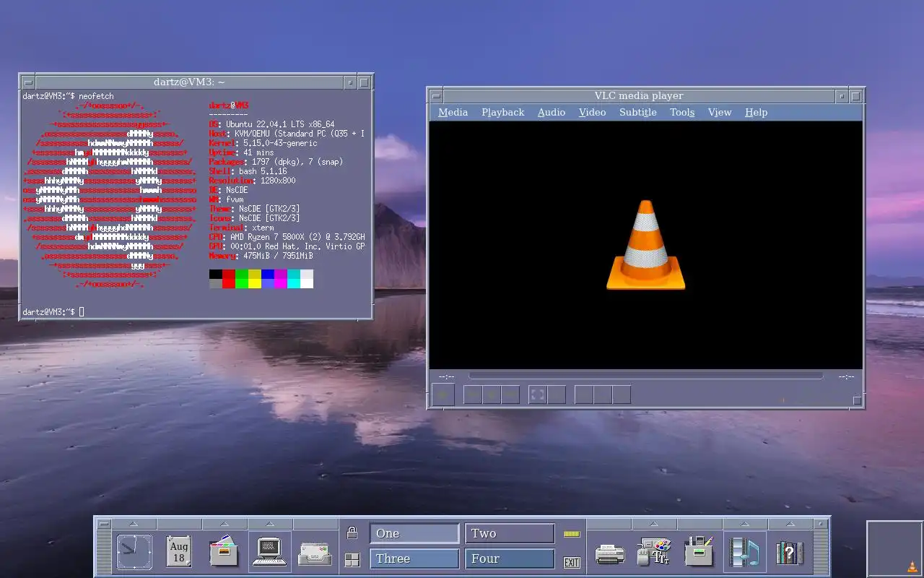924x578 pixels.
Task: Launch the terminal computer icon in panel
Action: [269, 552]
